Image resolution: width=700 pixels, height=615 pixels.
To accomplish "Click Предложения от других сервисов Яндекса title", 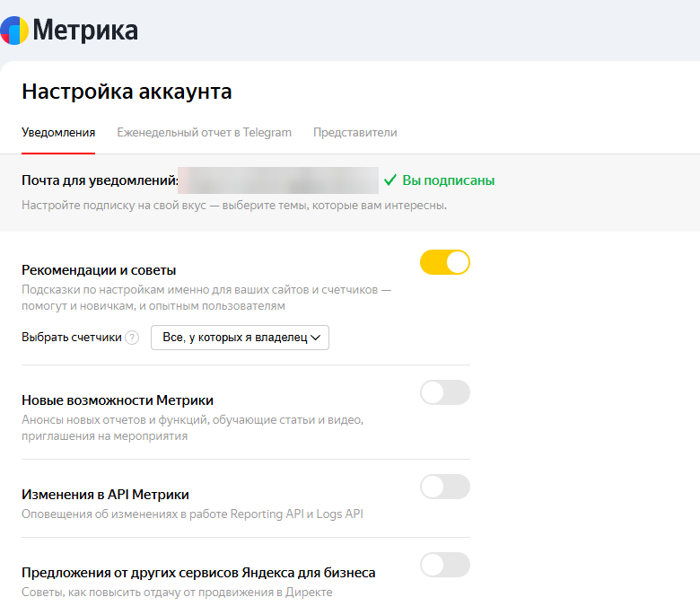I will (198, 573).
